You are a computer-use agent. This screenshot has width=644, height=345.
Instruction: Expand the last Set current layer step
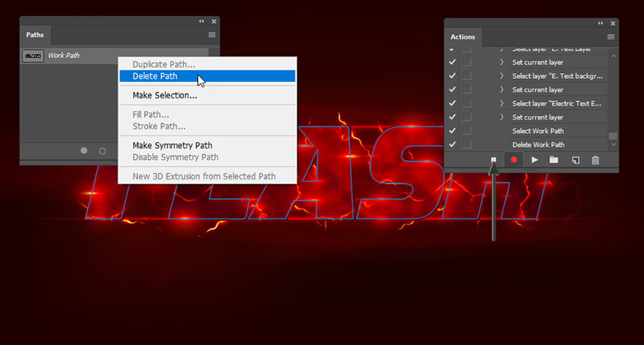[502, 117]
